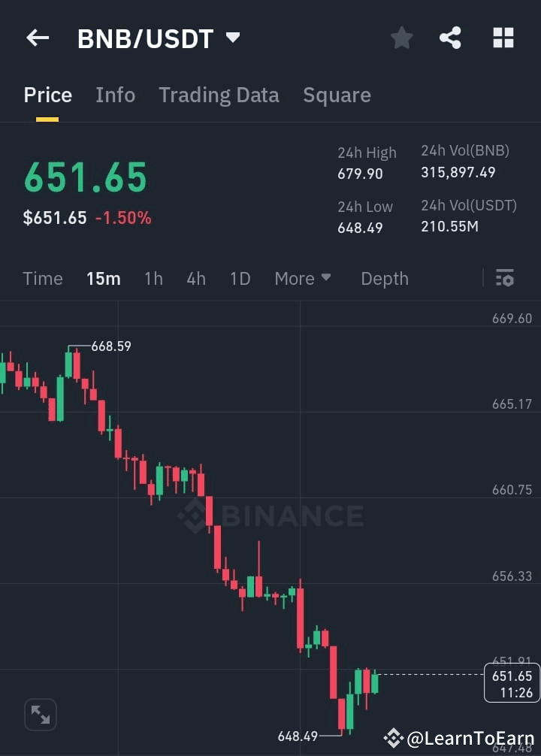The image size is (541, 756).
Task: Expand the chart with fullscreen icon
Action: coord(40,714)
